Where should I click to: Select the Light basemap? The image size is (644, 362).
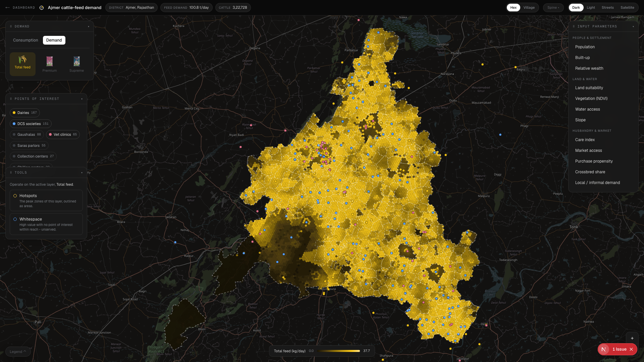pos(591,7)
